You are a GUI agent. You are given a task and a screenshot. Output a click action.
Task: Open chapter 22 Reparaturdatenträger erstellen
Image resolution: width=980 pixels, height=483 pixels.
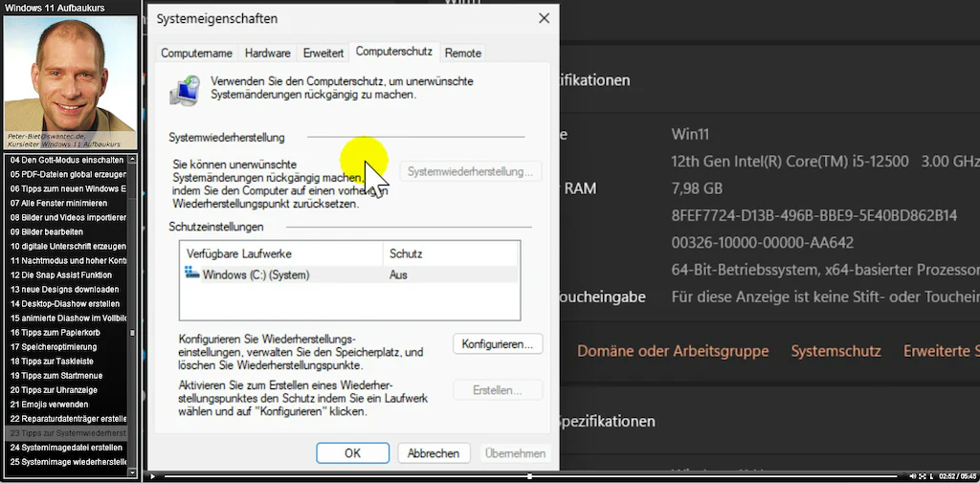[66, 419]
